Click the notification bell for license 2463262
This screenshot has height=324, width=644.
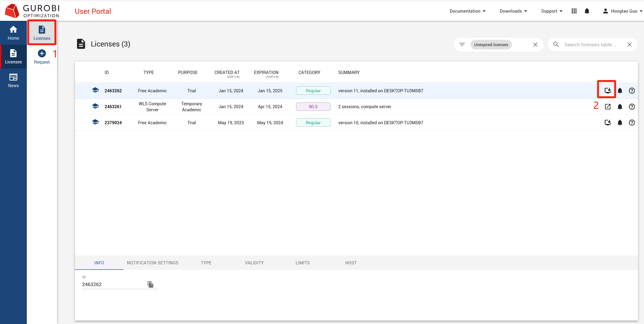click(x=620, y=91)
